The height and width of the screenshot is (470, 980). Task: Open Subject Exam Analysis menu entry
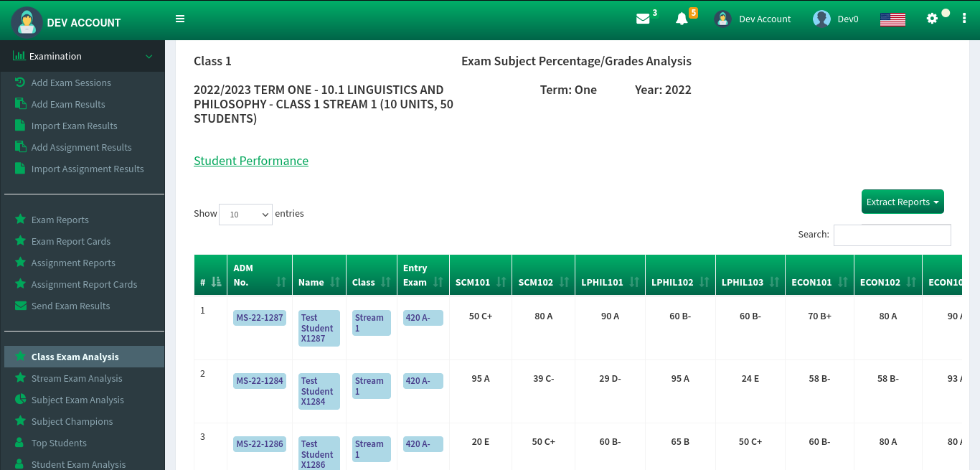point(77,400)
